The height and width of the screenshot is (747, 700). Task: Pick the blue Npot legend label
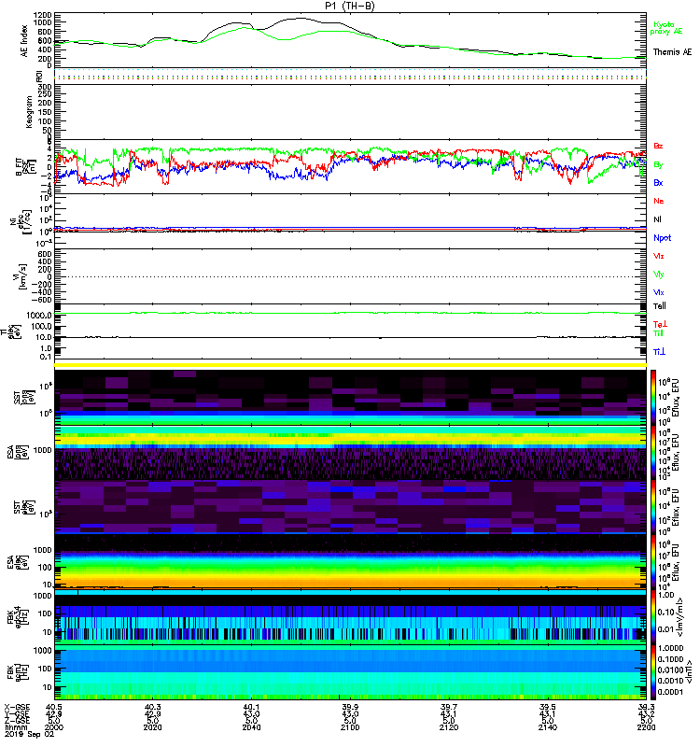[x=662, y=238]
